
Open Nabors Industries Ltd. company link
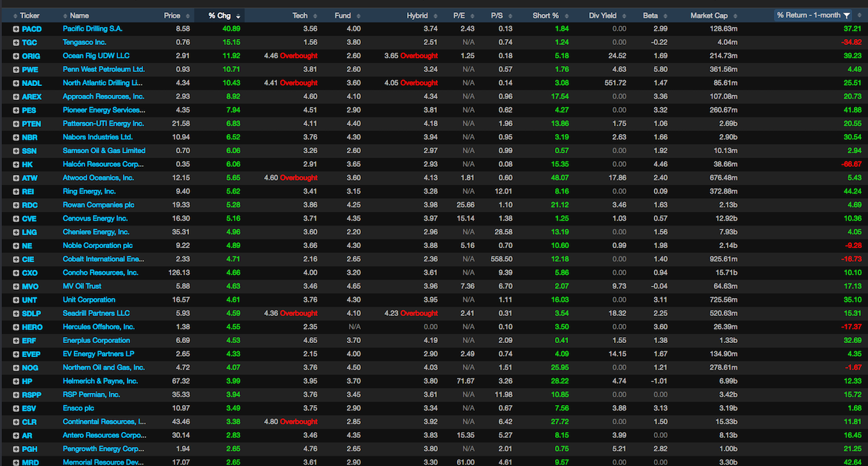coord(98,137)
